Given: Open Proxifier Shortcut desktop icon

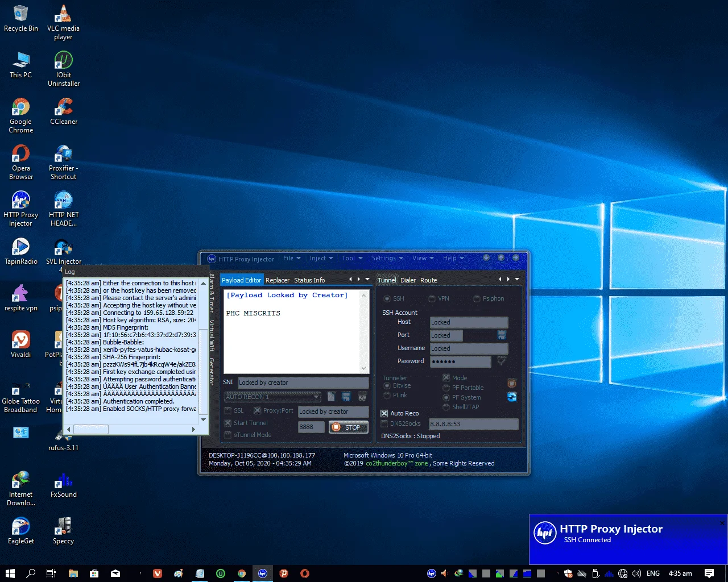Looking at the screenshot, I should click(x=64, y=162).
